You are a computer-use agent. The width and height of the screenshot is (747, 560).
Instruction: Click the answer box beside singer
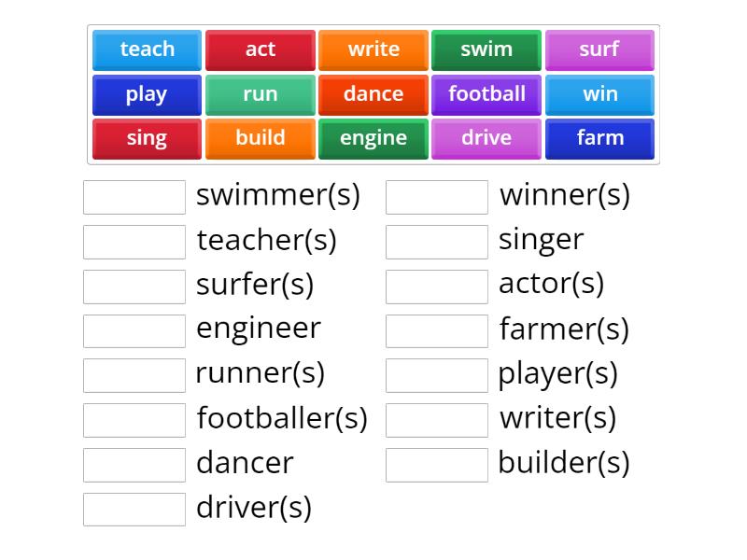436,241
